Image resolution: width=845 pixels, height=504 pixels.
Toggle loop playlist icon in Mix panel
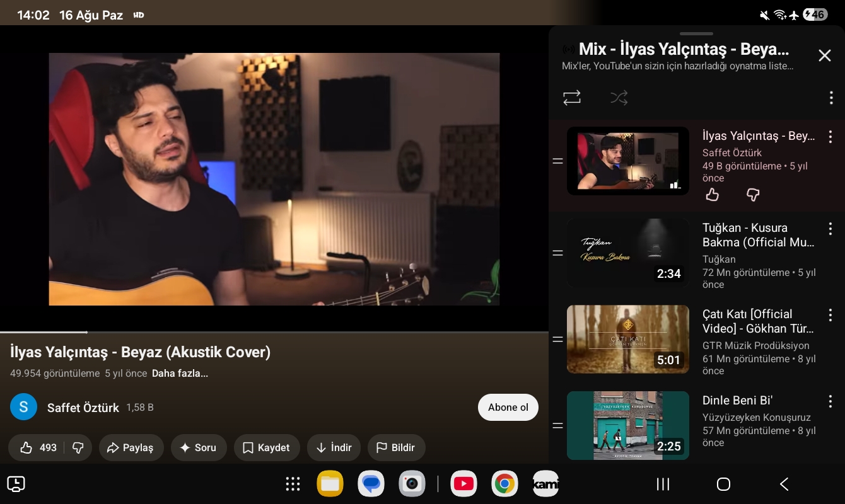pyautogui.click(x=572, y=98)
